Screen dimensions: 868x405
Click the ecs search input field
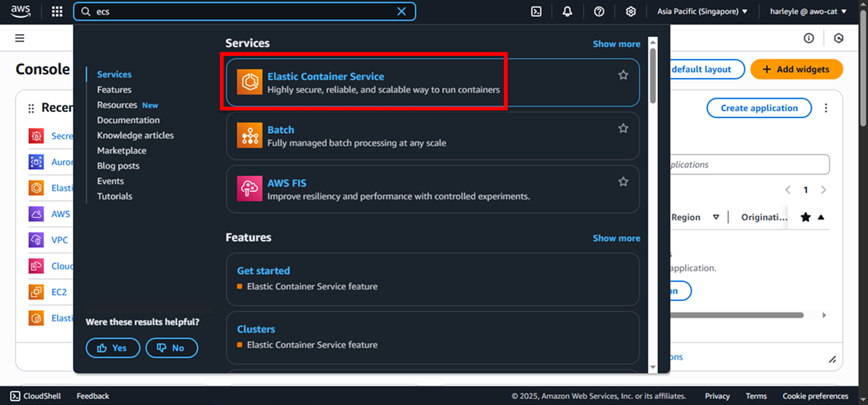point(244,11)
